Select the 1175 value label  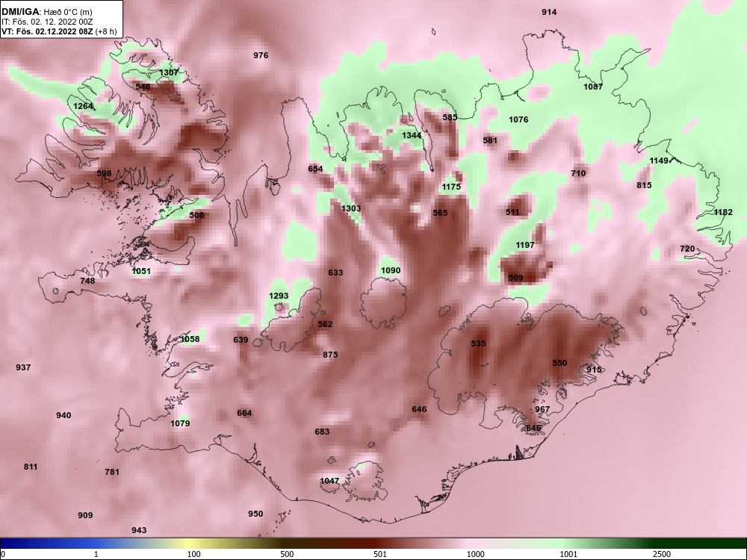tap(451, 187)
